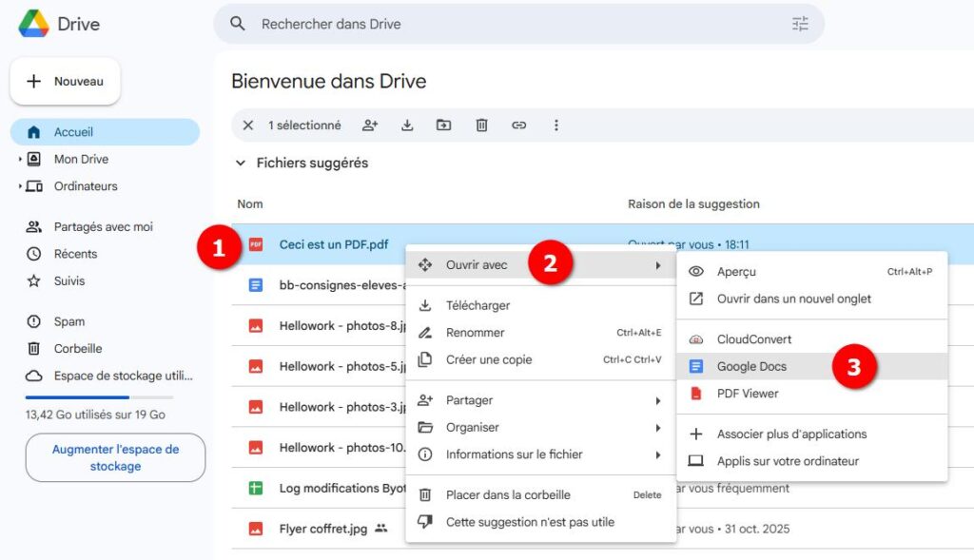Screen dimensions: 974x560
Task: Select Télécharger in the context menu
Action: click(540, 305)
